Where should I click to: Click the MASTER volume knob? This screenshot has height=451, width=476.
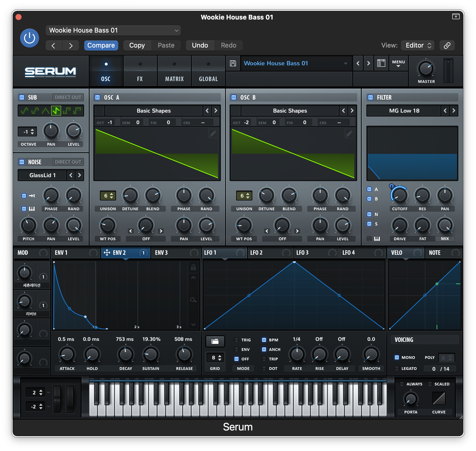426,69
